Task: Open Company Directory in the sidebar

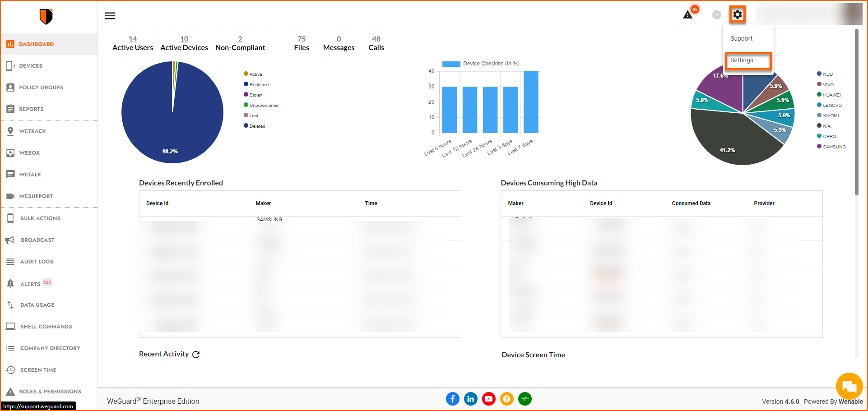Action: point(49,348)
